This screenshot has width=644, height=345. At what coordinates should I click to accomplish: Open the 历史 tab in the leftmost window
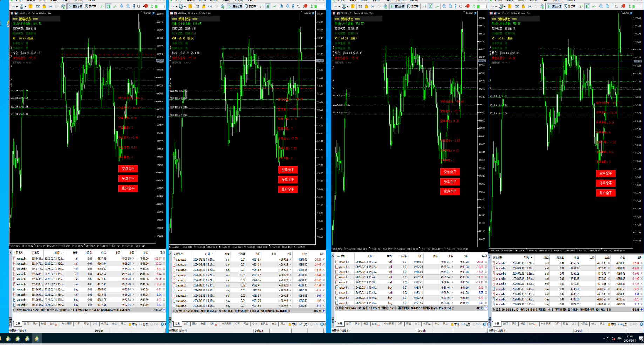pyautogui.click(x=35, y=324)
